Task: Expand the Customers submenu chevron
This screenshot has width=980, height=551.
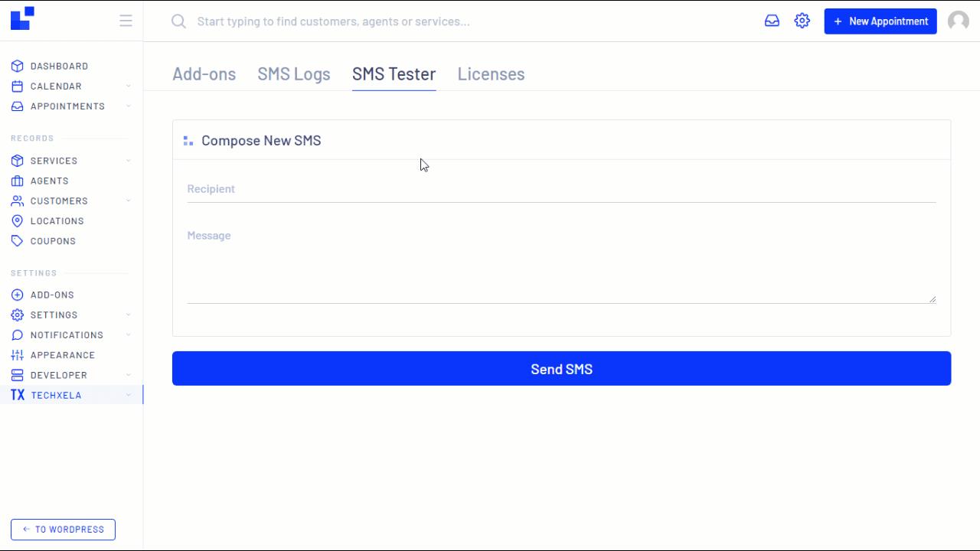Action: [x=128, y=201]
